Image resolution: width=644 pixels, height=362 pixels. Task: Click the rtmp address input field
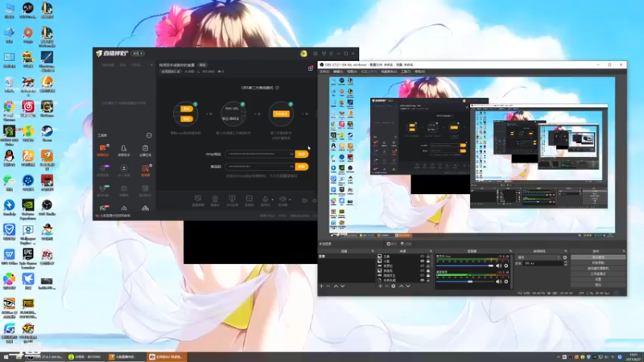click(260, 154)
